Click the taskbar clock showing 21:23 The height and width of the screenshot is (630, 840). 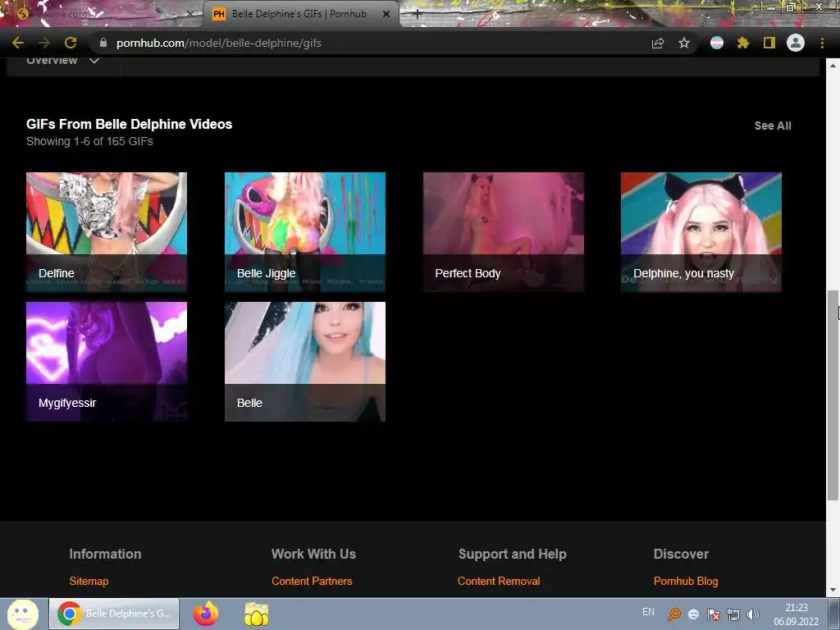[796, 614]
